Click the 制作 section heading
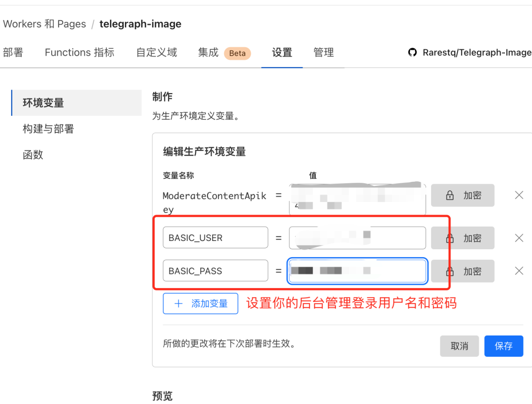532x404 pixels. coord(162,97)
